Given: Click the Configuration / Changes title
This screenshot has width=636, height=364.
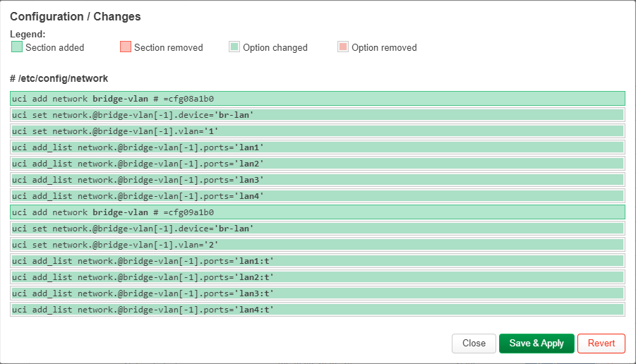Looking at the screenshot, I should pos(76,17).
